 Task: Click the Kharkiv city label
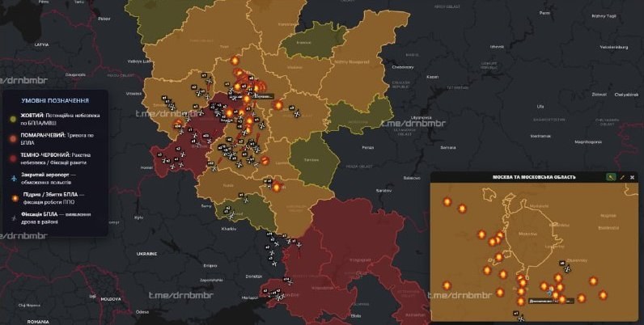(x=229, y=229)
